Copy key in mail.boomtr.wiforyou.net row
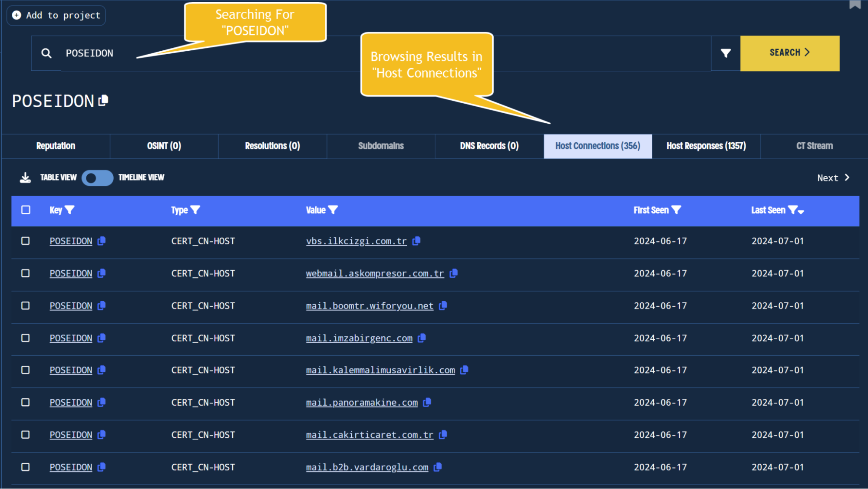This screenshot has height=489, width=868. 102,306
